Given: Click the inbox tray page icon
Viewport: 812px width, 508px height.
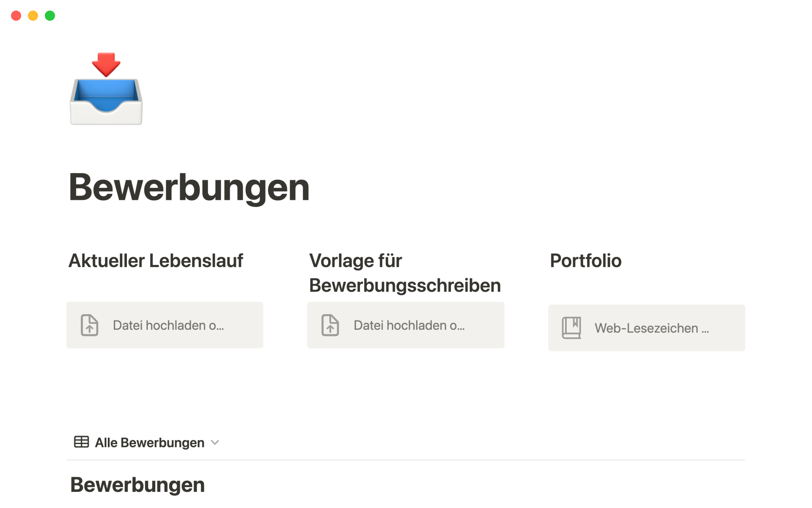Looking at the screenshot, I should coord(106,89).
